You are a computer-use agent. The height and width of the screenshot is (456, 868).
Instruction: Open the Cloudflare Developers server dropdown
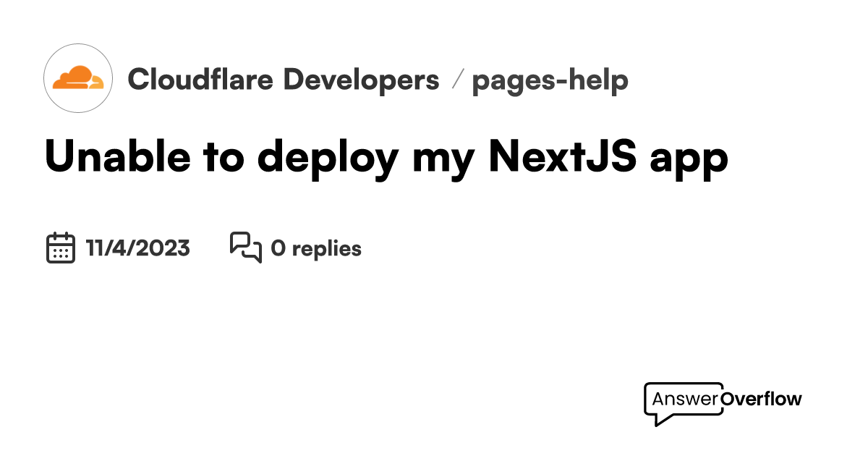tap(285, 80)
